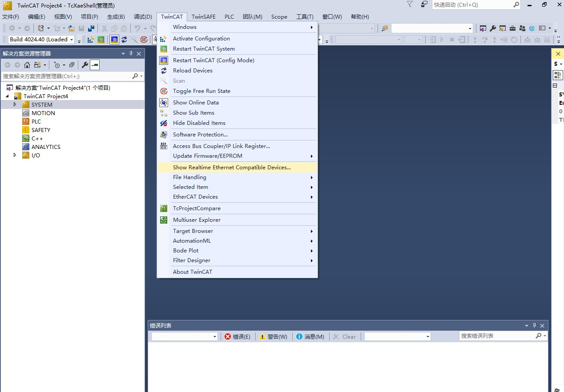
Task: Click notifications filter funnel in title bar
Action: click(410, 4)
